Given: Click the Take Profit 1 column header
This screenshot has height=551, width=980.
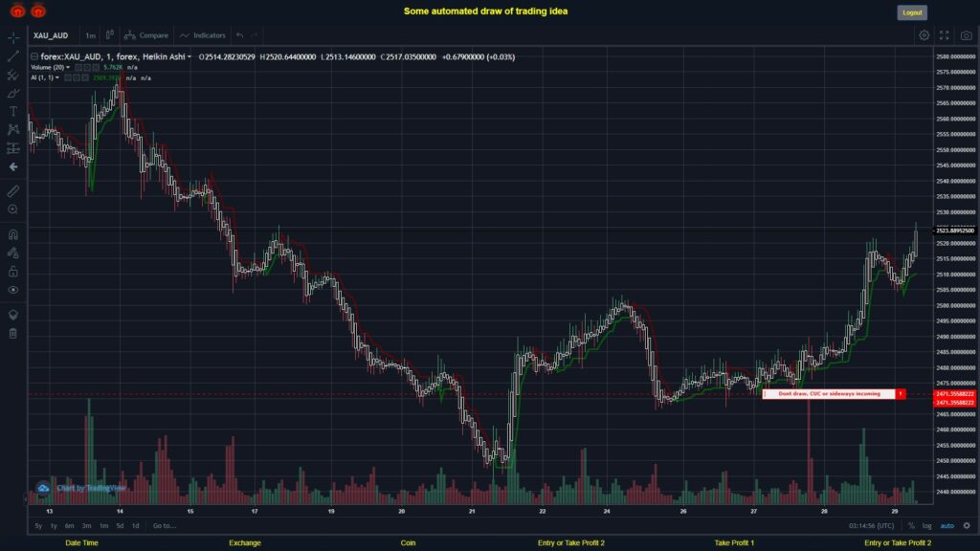Looking at the screenshot, I should pos(734,543).
